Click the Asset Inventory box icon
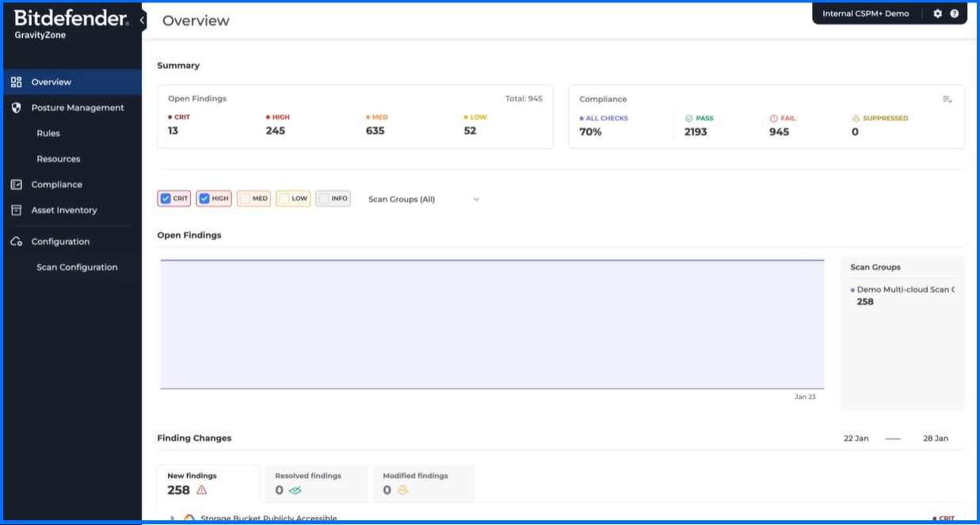 click(16, 210)
